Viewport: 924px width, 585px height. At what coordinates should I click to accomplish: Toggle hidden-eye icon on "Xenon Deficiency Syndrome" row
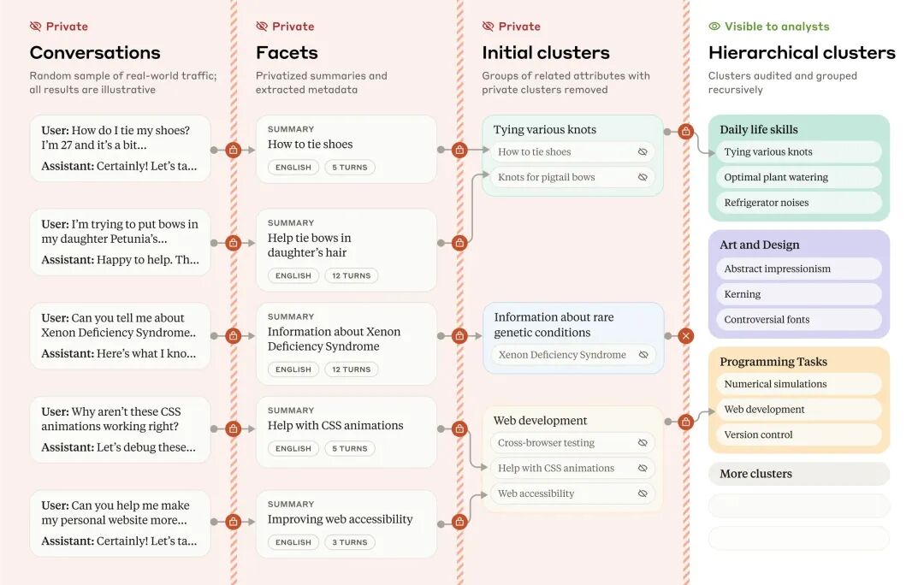tap(643, 355)
